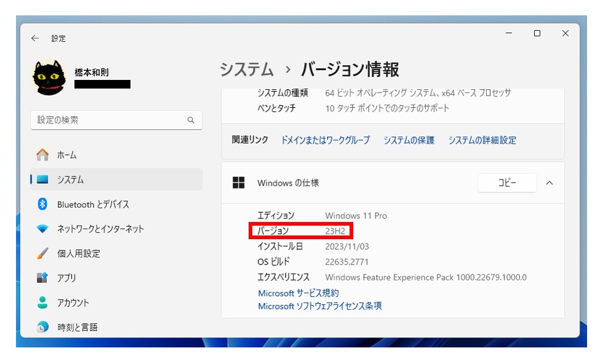Image resolution: width=600 pixels, height=364 pixels.
Task: Maximize the 設定 window
Action: [537, 33]
